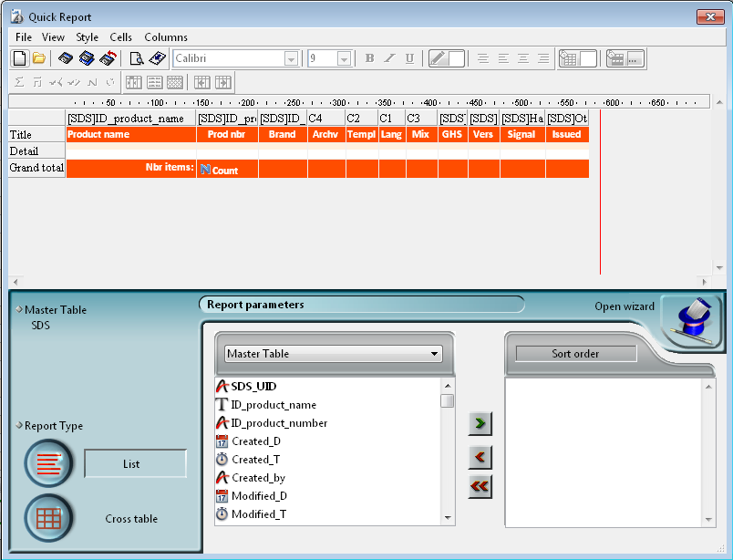Collapse the Master Table section diamond
733x560 pixels.
[19, 309]
